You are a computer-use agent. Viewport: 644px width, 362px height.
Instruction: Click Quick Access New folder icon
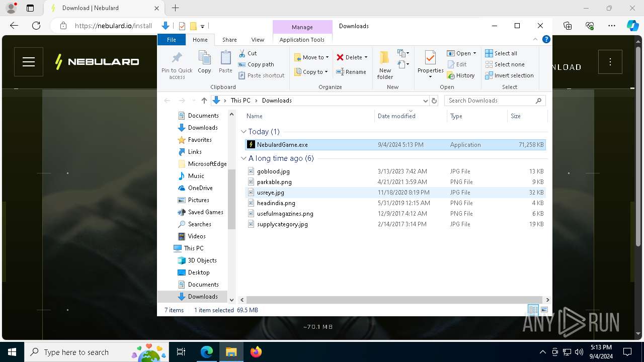(x=193, y=26)
